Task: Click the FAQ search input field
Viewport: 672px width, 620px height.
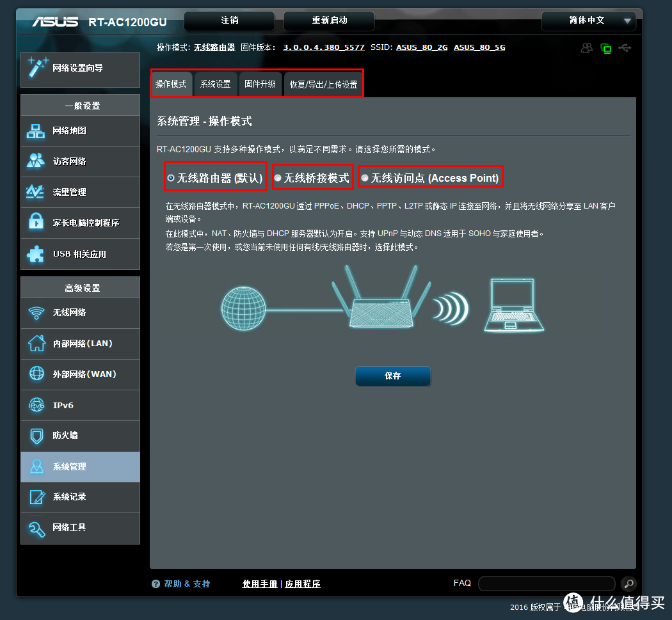Action: click(x=547, y=584)
